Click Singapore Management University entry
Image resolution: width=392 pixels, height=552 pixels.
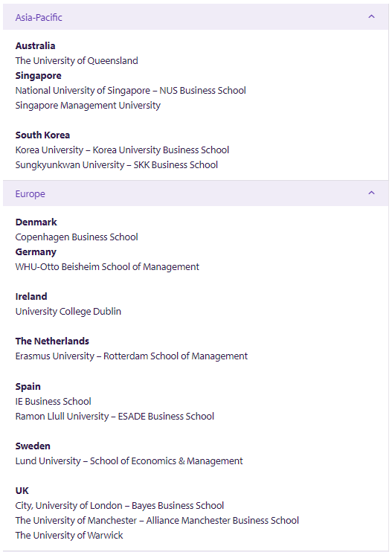[x=88, y=105]
